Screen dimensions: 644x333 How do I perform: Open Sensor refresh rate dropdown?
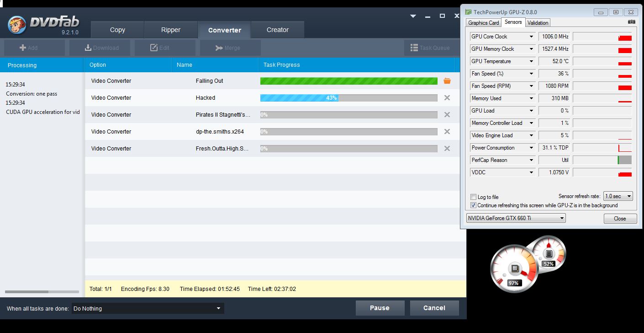(618, 196)
